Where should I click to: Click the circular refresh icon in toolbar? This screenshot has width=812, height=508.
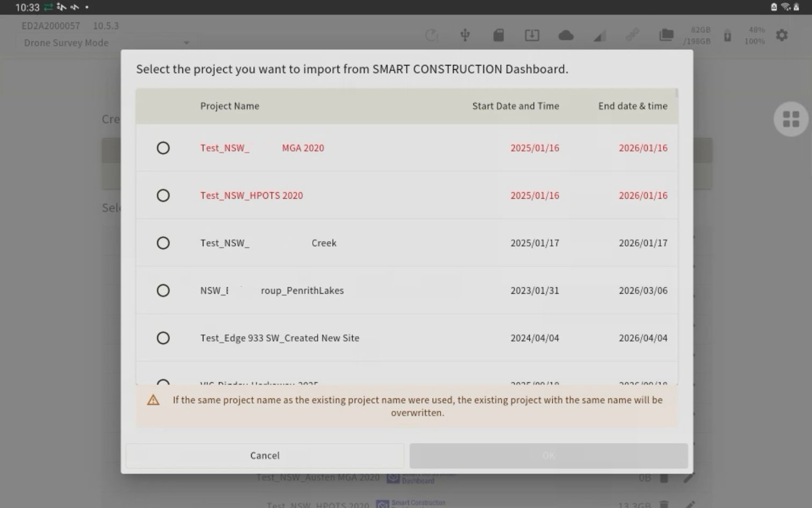[431, 35]
